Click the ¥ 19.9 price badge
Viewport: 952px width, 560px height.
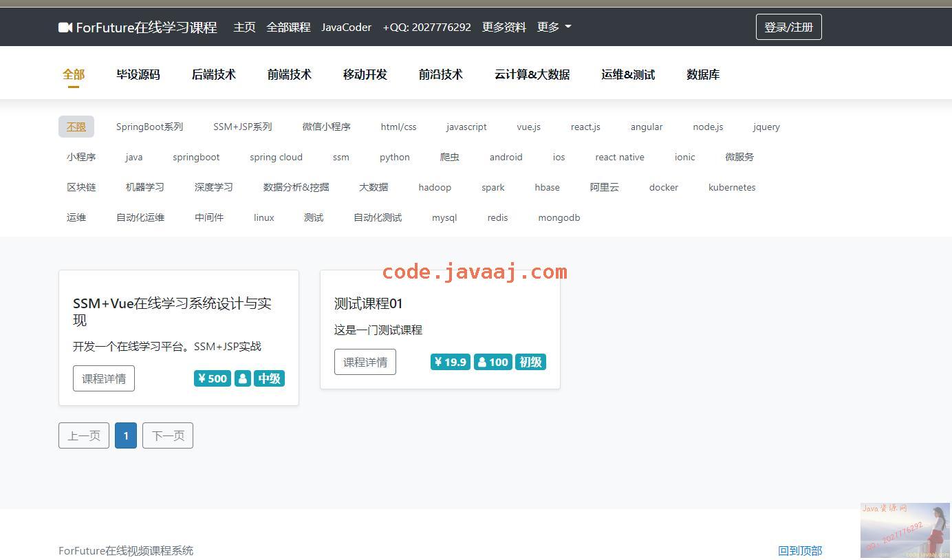451,362
